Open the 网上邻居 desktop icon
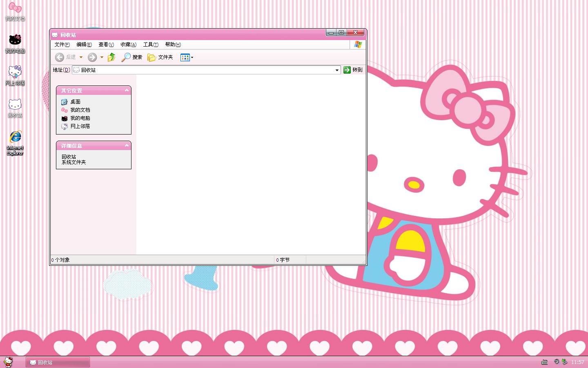This screenshot has height=368, width=588. point(15,76)
